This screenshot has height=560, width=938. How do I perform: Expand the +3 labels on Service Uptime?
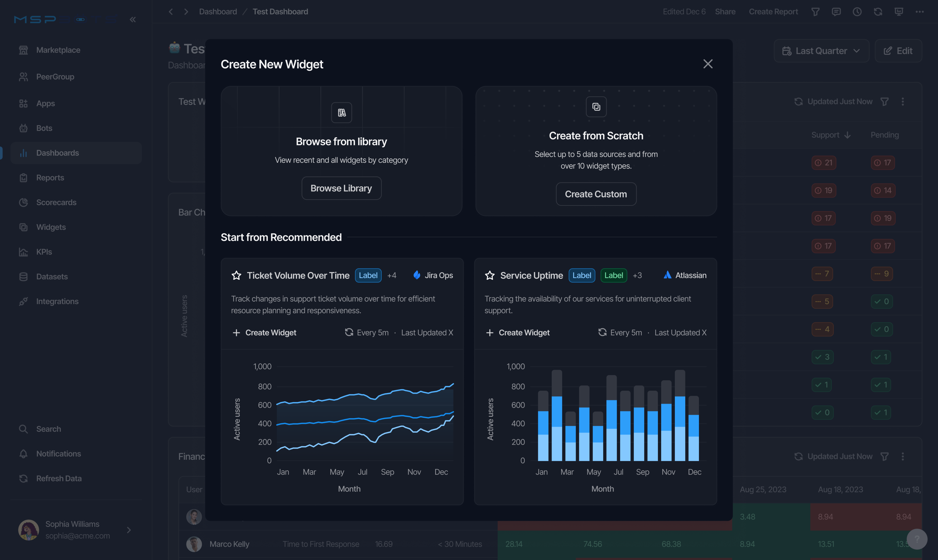tap(637, 275)
